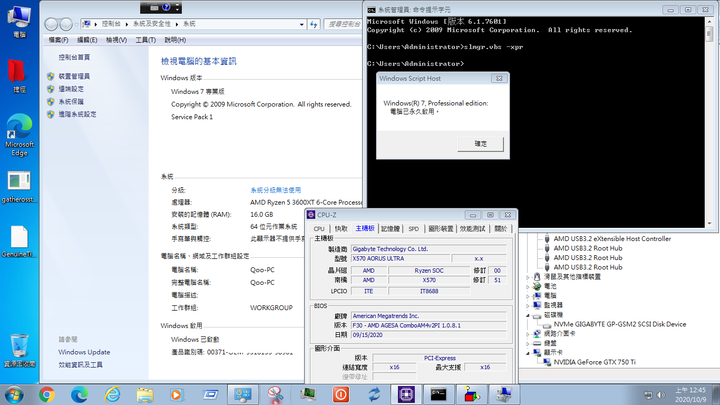The width and height of the screenshot is (720, 405).
Task: Open 裝置管理員 Device Manager link
Action: [x=74, y=76]
